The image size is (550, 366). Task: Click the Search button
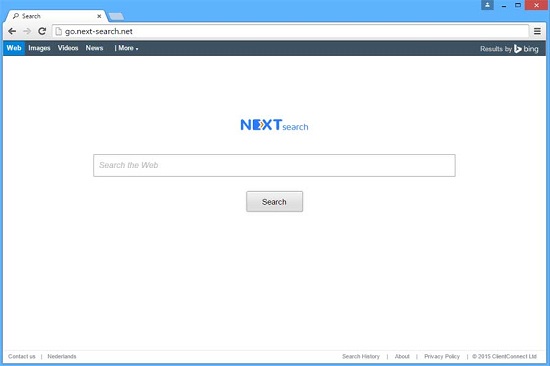coord(274,201)
